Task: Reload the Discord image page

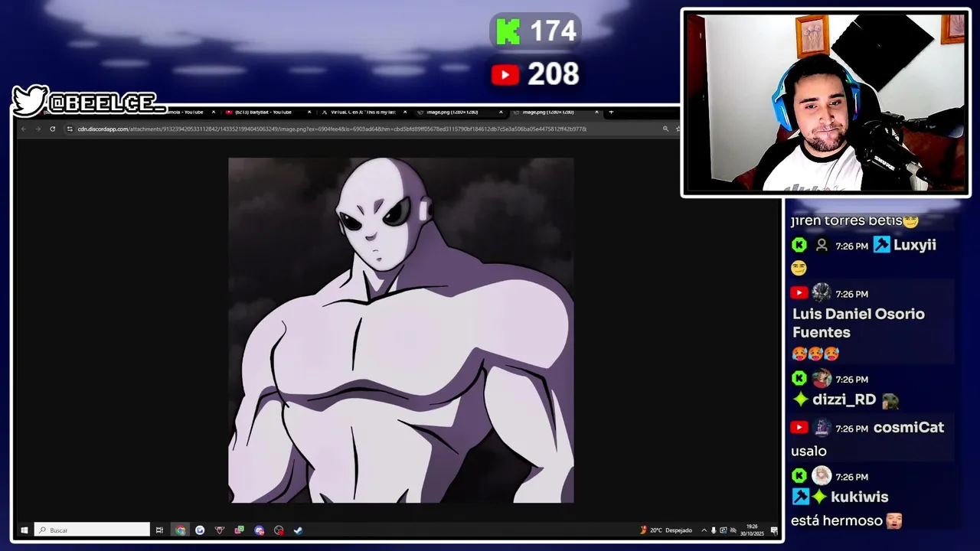Action: (52, 129)
